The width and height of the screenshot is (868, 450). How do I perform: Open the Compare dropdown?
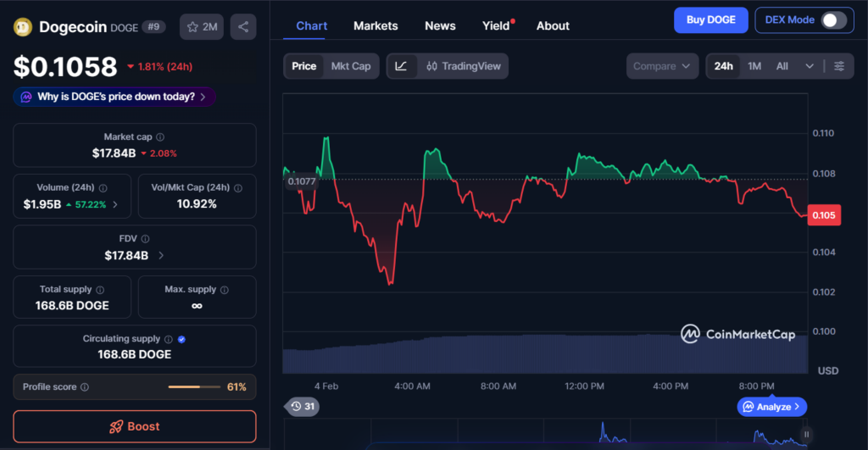pyautogui.click(x=662, y=66)
